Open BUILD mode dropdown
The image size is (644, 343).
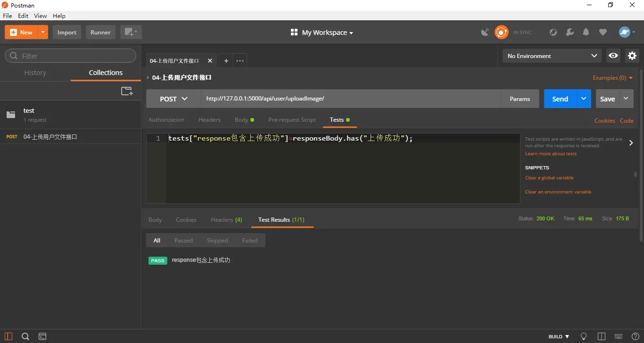coord(559,337)
